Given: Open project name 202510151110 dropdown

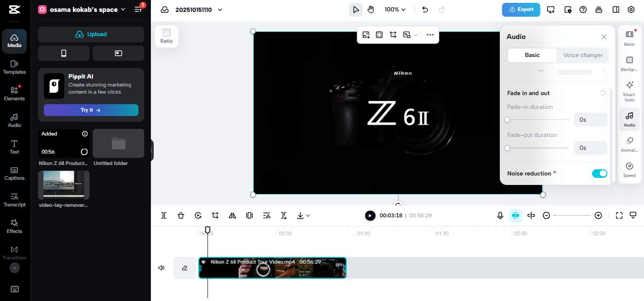Looking at the screenshot, I should click(x=220, y=10).
